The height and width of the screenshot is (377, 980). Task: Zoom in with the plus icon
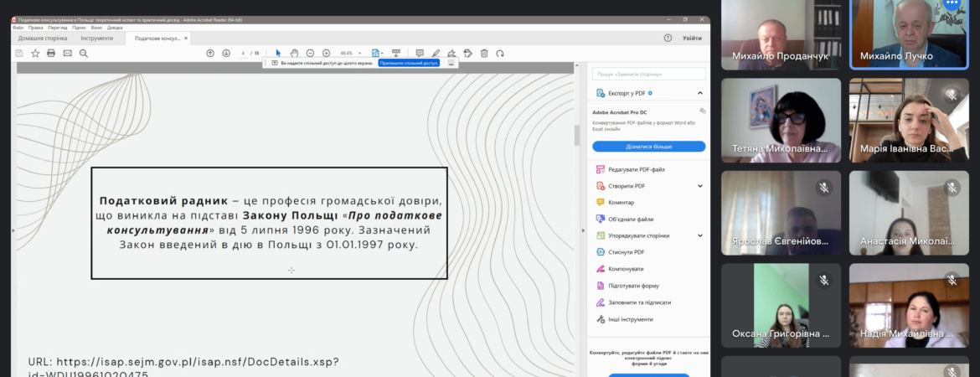pyautogui.click(x=327, y=53)
